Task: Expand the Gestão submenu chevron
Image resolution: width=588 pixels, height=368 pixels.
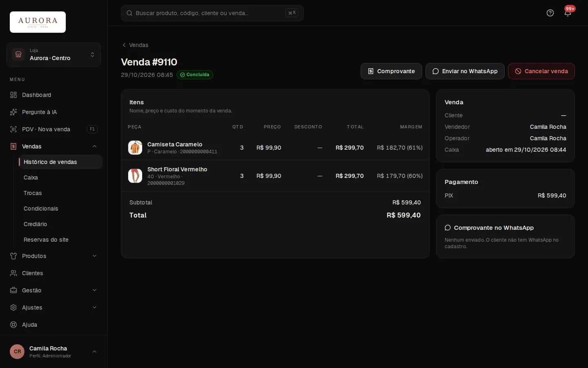Action: click(x=94, y=290)
